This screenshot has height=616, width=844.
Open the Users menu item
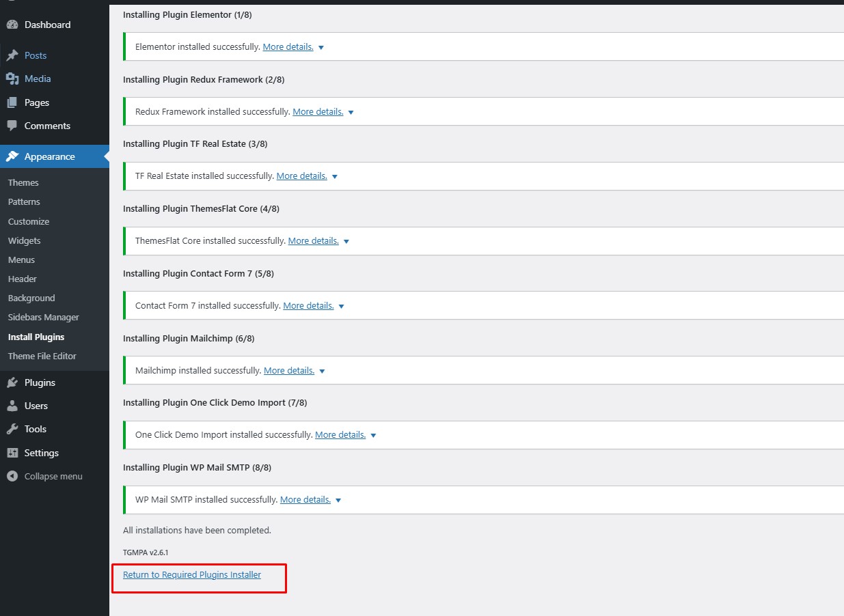coord(55,406)
